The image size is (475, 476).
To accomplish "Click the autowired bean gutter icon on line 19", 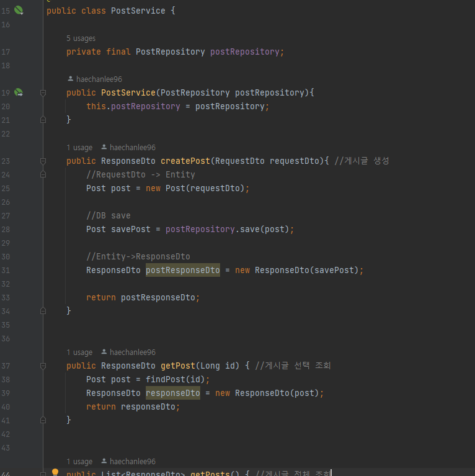I will click(19, 92).
